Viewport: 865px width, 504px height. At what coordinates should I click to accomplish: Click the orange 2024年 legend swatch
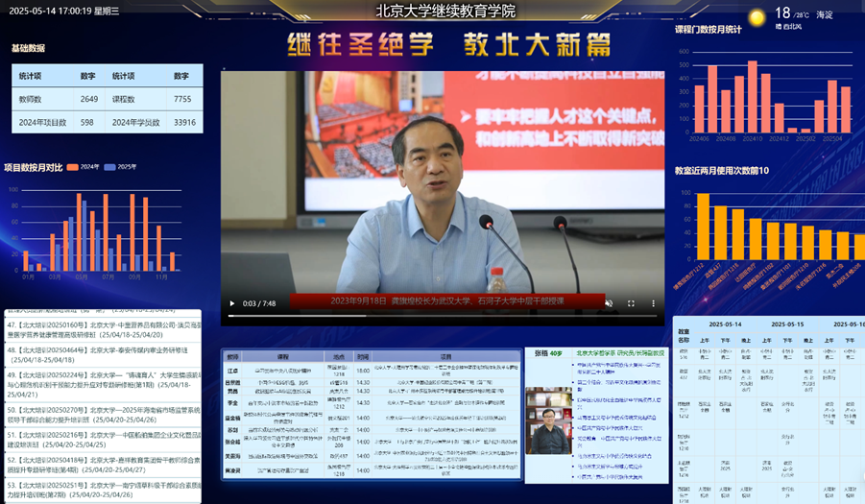[72, 167]
